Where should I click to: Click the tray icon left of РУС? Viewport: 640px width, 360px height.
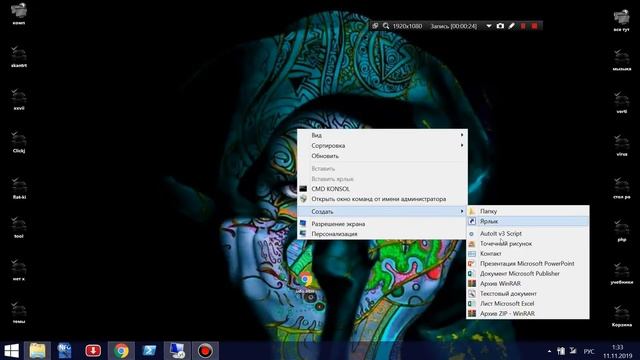[573, 351]
